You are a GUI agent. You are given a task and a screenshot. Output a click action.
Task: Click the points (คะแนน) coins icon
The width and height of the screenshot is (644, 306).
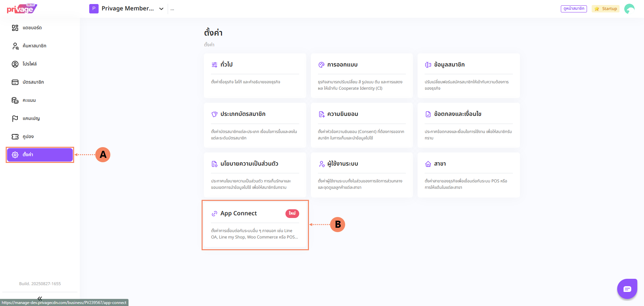15,100
